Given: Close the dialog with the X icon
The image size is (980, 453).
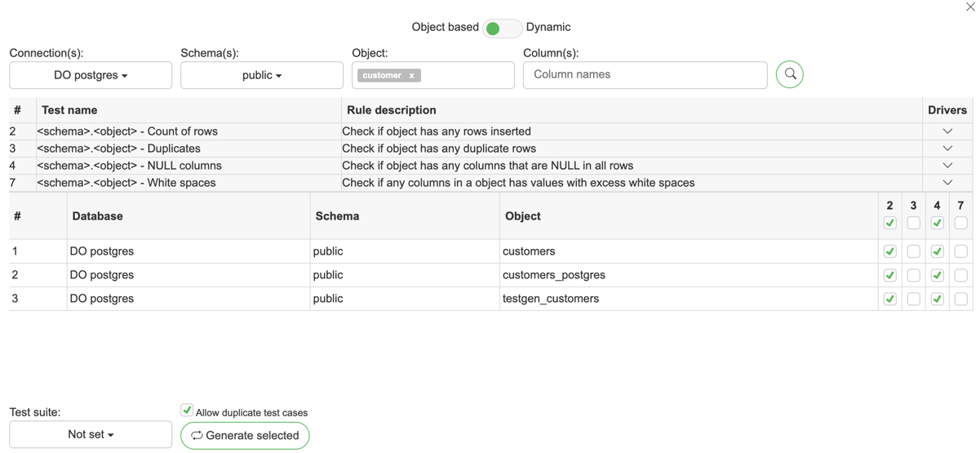Looking at the screenshot, I should pyautogui.click(x=970, y=7).
